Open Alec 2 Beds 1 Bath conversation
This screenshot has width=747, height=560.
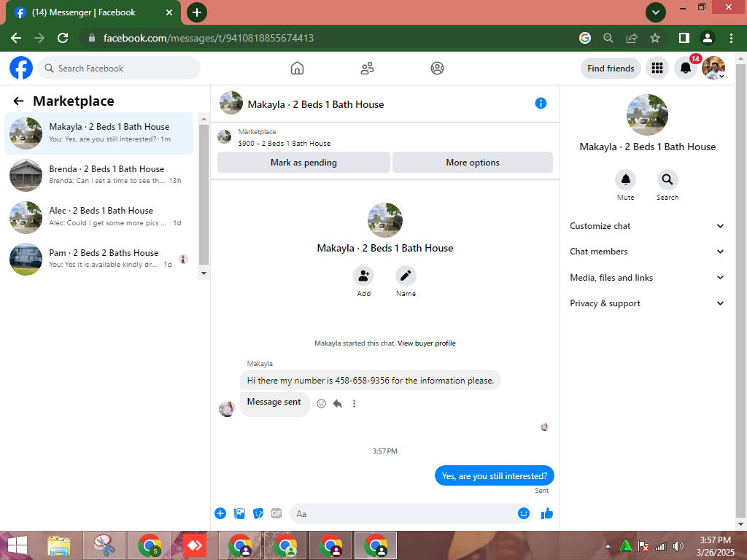click(x=99, y=217)
